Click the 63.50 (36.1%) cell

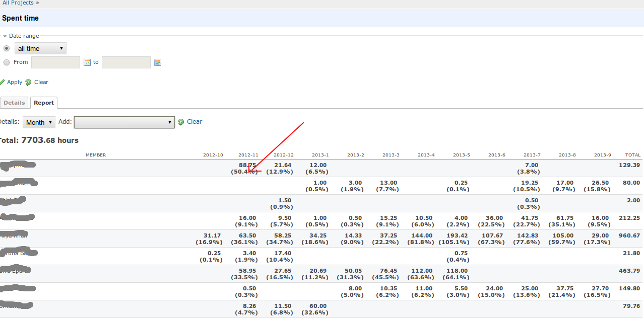coord(245,238)
